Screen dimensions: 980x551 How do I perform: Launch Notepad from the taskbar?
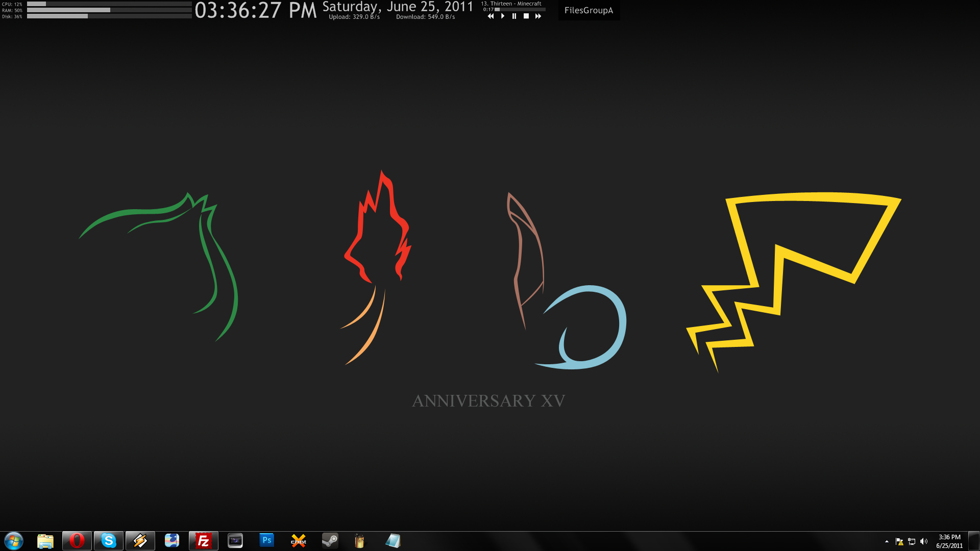tap(393, 541)
